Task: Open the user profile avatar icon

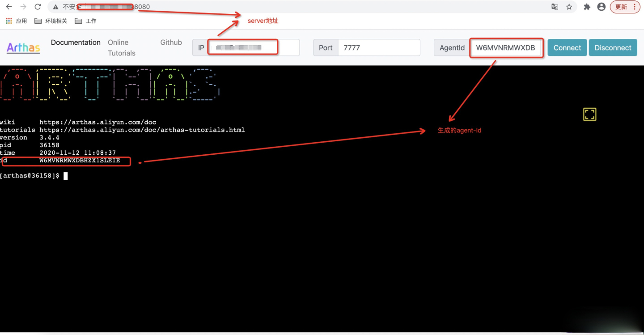Action: pos(602,7)
